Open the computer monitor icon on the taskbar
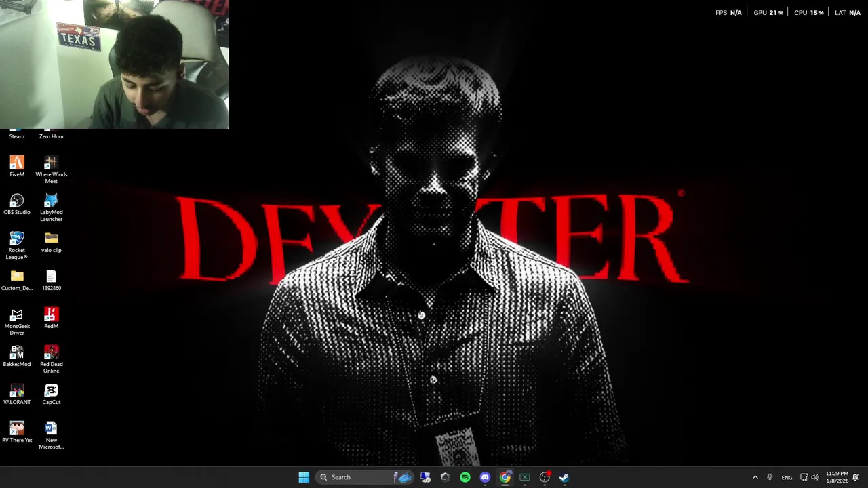 click(425, 477)
